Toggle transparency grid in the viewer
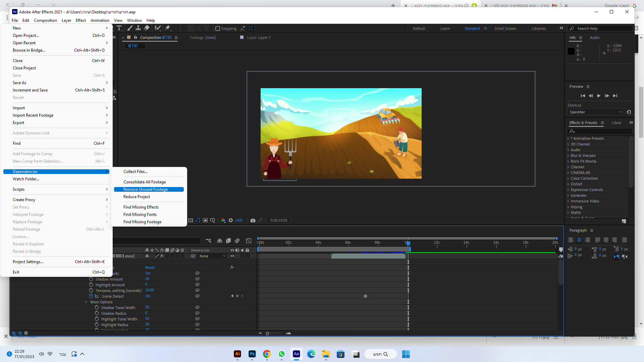Screen dimensions: 644x362 coord(191,220)
